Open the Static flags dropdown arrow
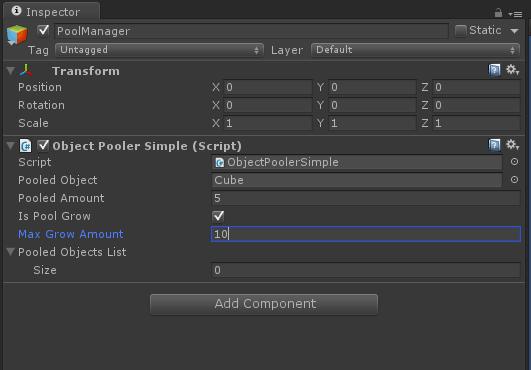531x370 pixels. click(514, 31)
